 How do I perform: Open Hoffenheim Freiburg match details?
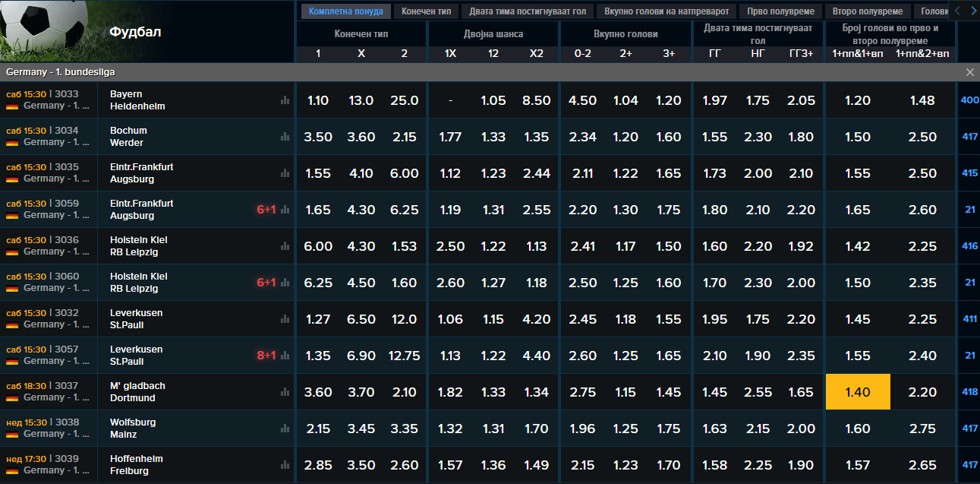pyautogui.click(x=137, y=465)
